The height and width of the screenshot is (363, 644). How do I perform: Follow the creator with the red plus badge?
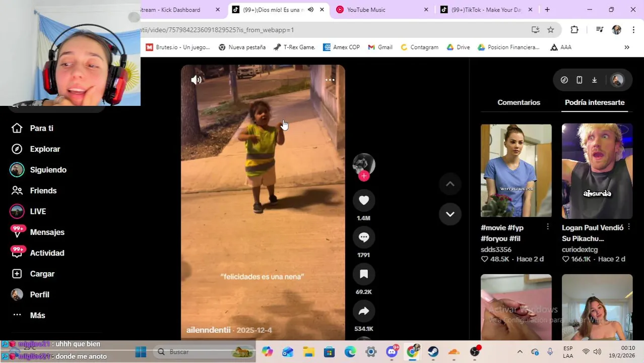coord(364,176)
